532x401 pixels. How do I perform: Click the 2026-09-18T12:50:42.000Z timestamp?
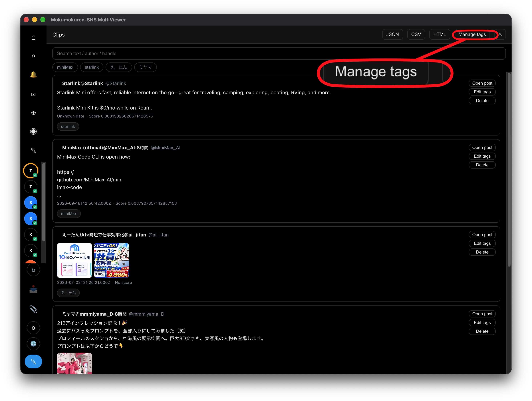tap(84, 203)
